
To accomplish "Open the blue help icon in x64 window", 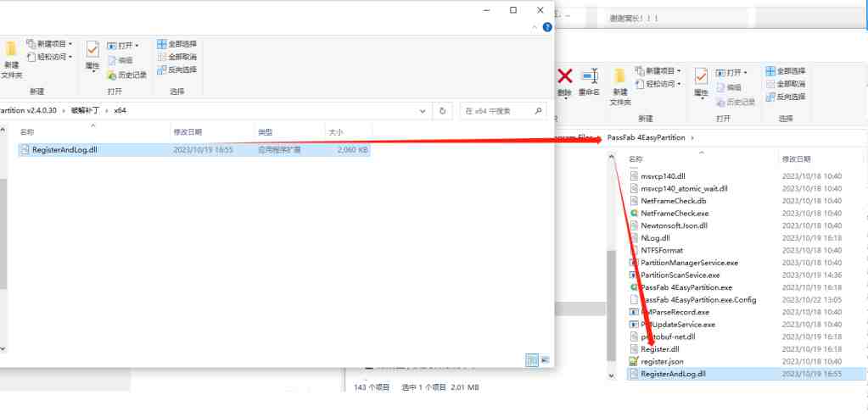I will tap(547, 27).
